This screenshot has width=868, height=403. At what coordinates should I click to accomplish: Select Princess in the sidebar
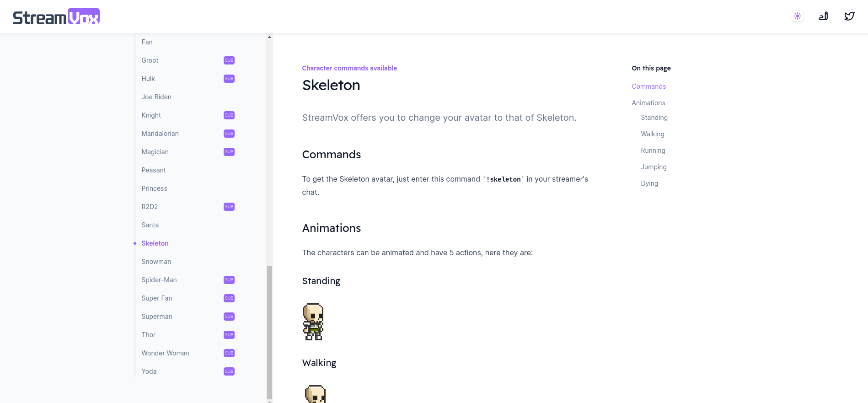[155, 188]
